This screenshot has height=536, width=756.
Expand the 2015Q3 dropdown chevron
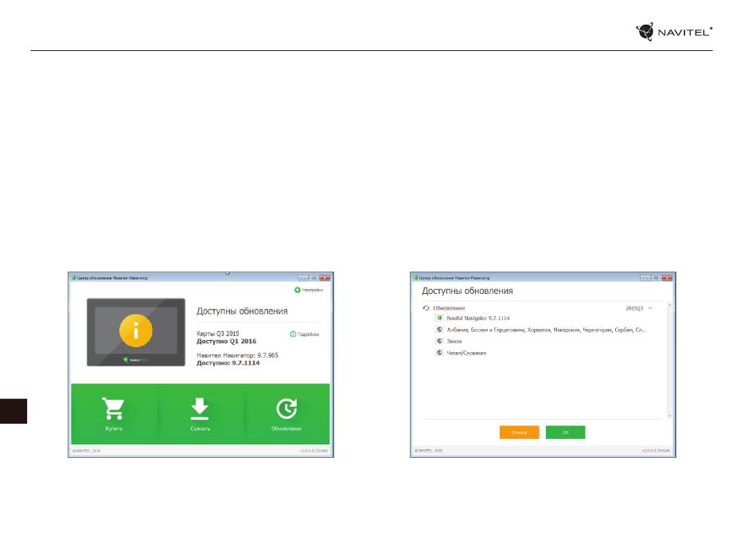point(650,308)
